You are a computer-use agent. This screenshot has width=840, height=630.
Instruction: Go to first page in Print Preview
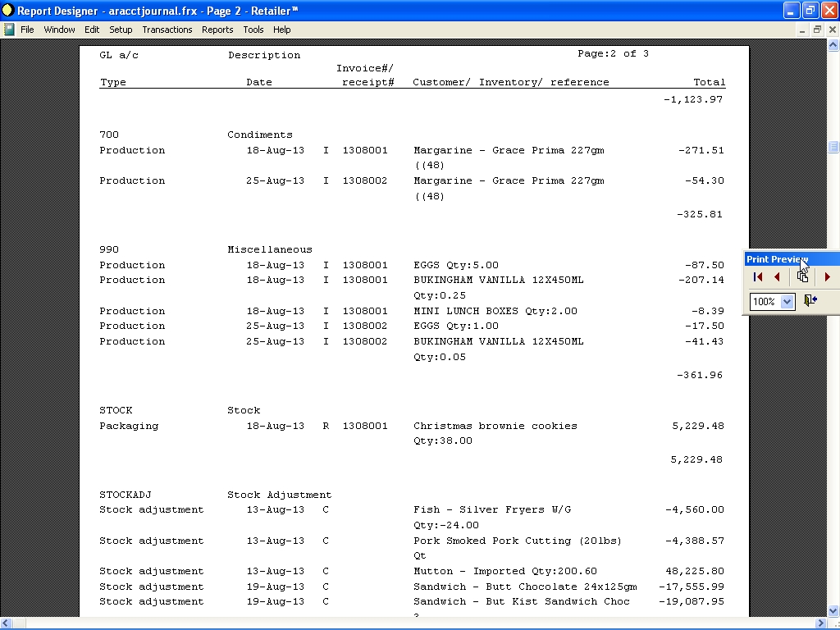pyautogui.click(x=758, y=277)
